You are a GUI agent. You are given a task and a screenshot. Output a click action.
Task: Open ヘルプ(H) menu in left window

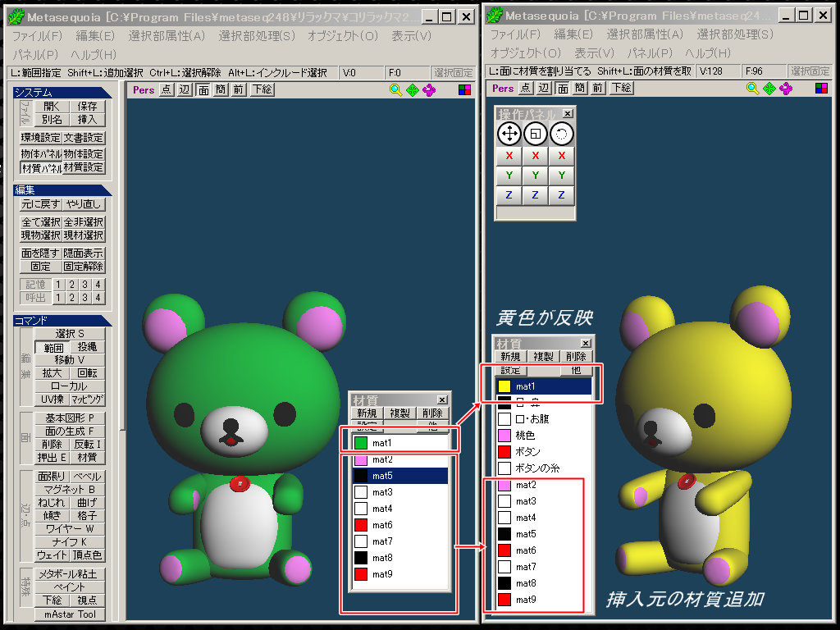[94, 55]
